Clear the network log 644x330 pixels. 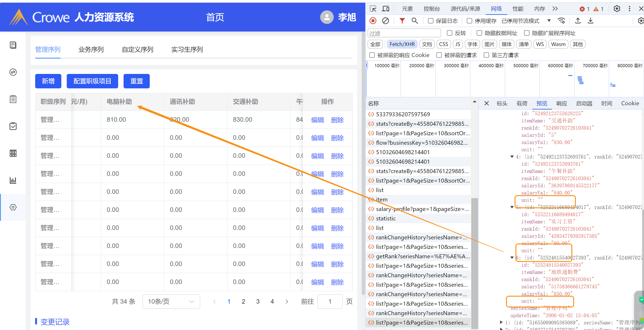point(386,21)
